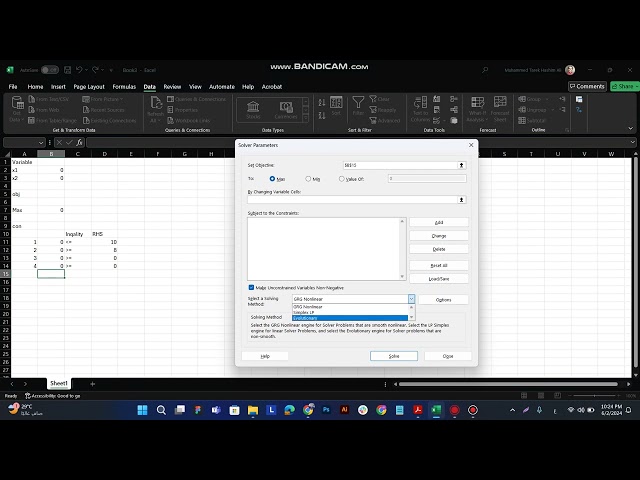This screenshot has height=480, width=640.
Task: Click the Delete constraint button
Action: click(439, 249)
